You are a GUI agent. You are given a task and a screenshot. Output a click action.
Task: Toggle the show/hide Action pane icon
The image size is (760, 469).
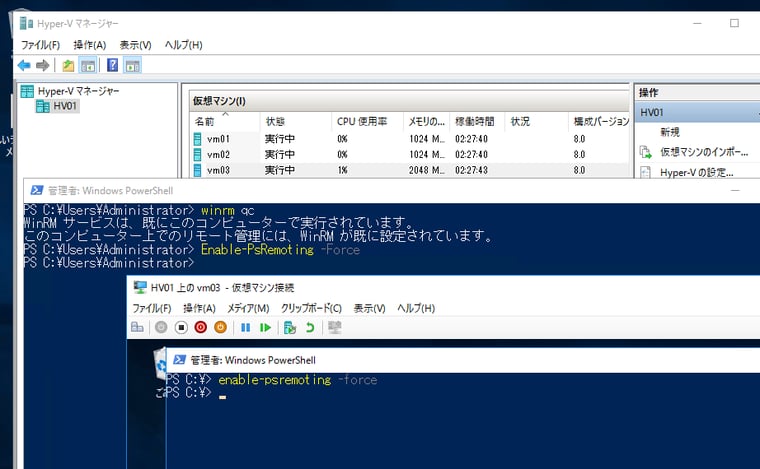[x=132, y=65]
